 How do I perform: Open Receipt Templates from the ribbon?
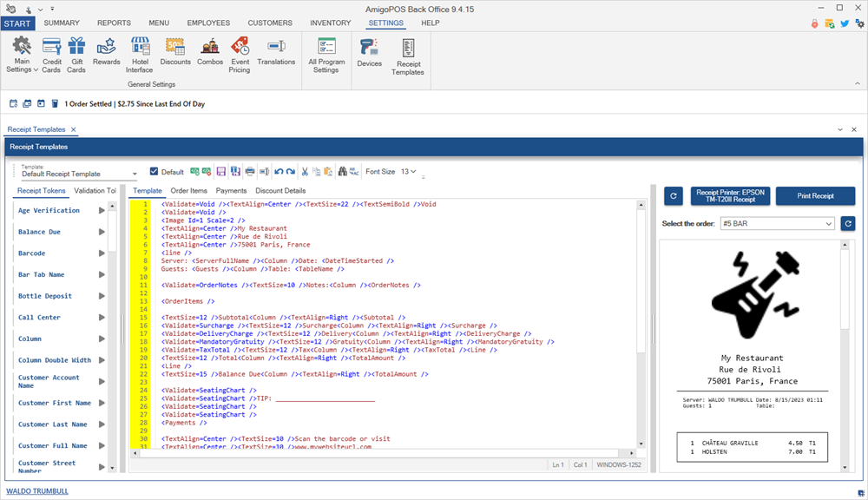click(408, 56)
